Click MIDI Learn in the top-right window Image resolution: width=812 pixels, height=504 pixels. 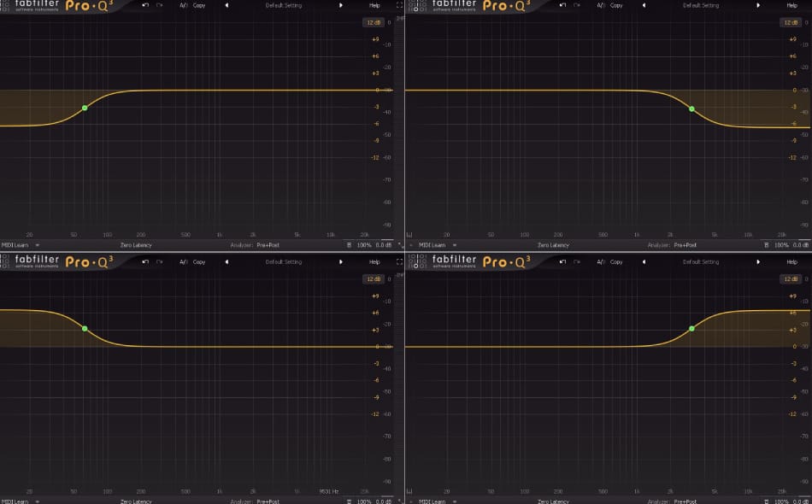[432, 245]
